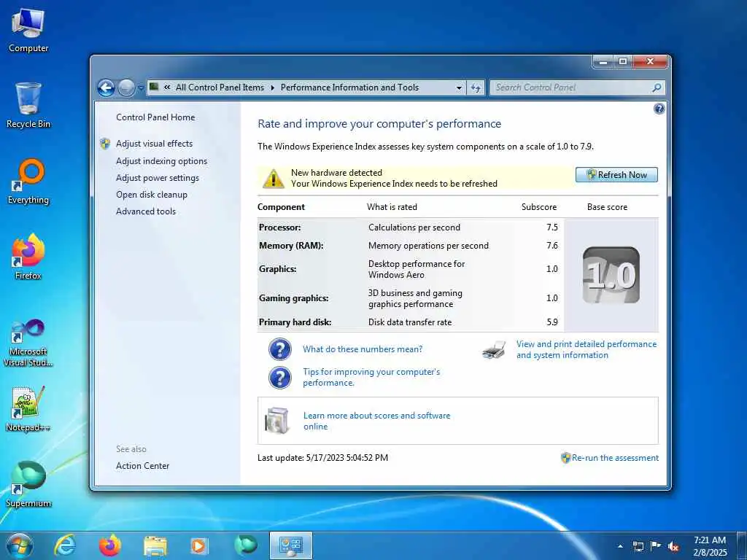The width and height of the screenshot is (747, 560).
Task: Click the taskbar clock showing 7:21 AM
Action: pyautogui.click(x=710, y=546)
